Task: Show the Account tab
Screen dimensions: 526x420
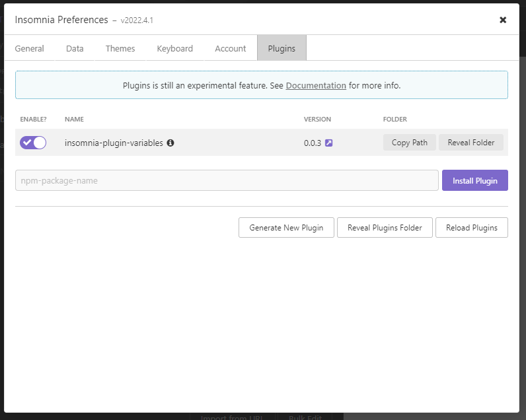Action: [231, 48]
